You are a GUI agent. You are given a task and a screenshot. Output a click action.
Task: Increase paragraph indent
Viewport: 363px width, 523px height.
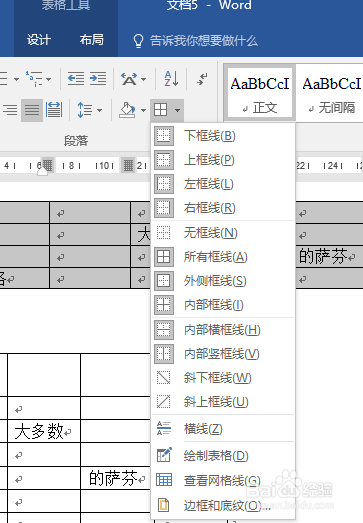pyautogui.click(x=98, y=79)
